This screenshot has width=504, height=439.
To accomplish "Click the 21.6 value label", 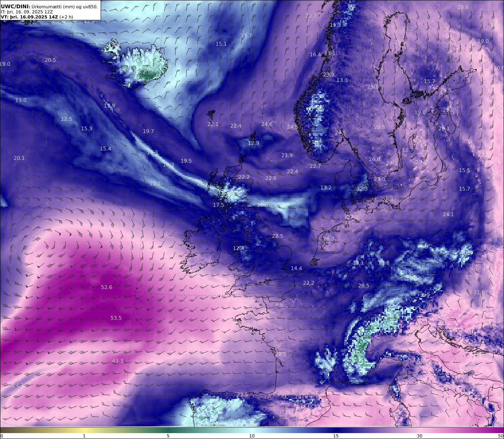I will 479,293.
